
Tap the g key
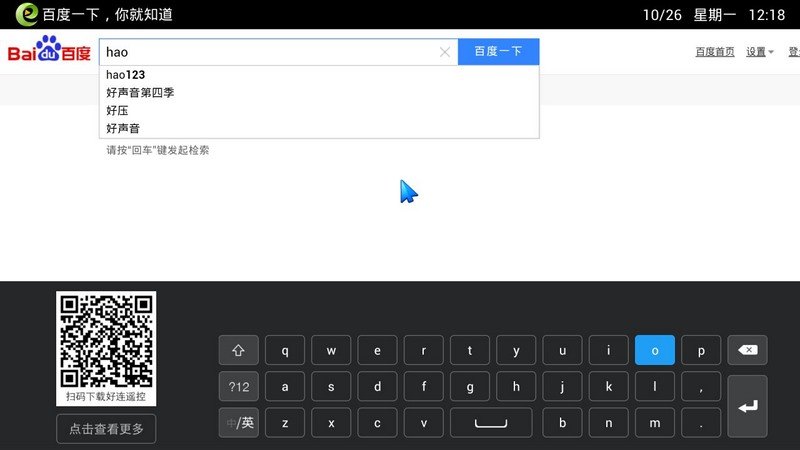(470, 387)
